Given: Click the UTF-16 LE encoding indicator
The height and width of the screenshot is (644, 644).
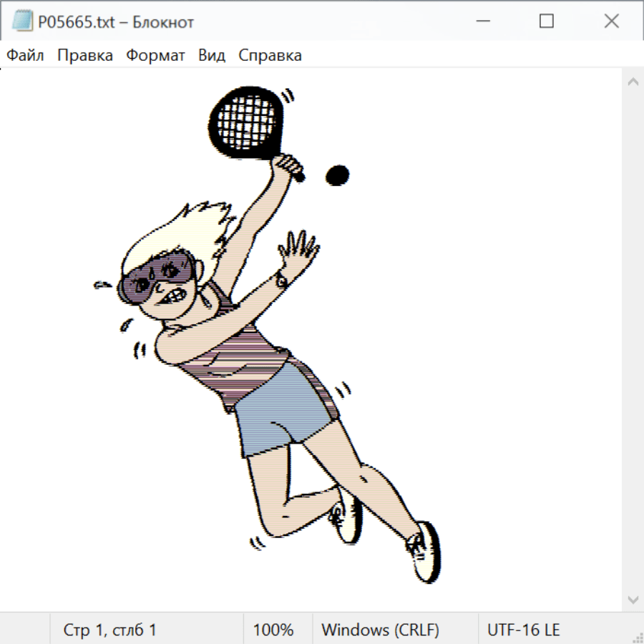Looking at the screenshot, I should [523, 630].
